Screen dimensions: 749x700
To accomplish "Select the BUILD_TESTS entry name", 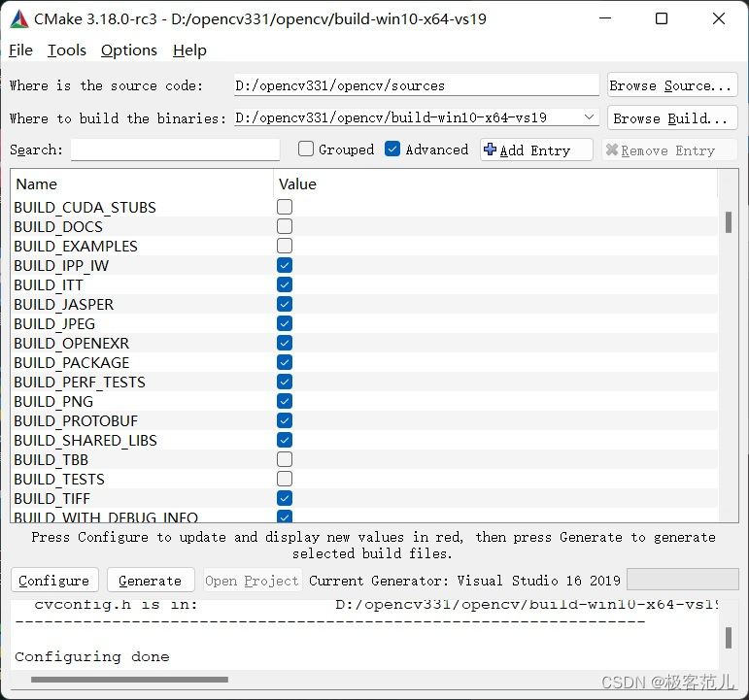I will (x=59, y=480).
